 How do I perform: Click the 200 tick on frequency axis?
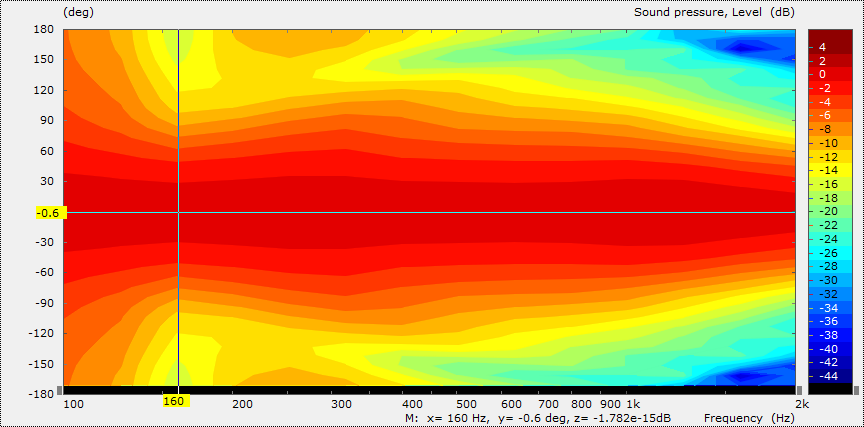click(242, 405)
